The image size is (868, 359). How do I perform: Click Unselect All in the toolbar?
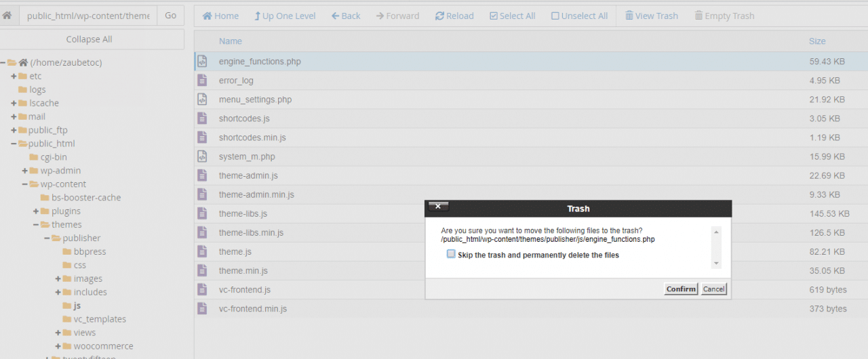(x=579, y=16)
